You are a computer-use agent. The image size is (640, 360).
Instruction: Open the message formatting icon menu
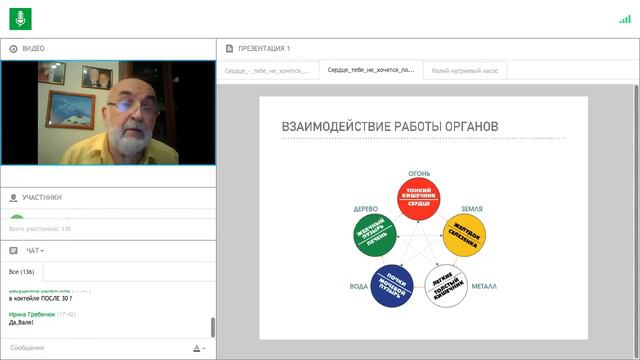(x=198, y=348)
